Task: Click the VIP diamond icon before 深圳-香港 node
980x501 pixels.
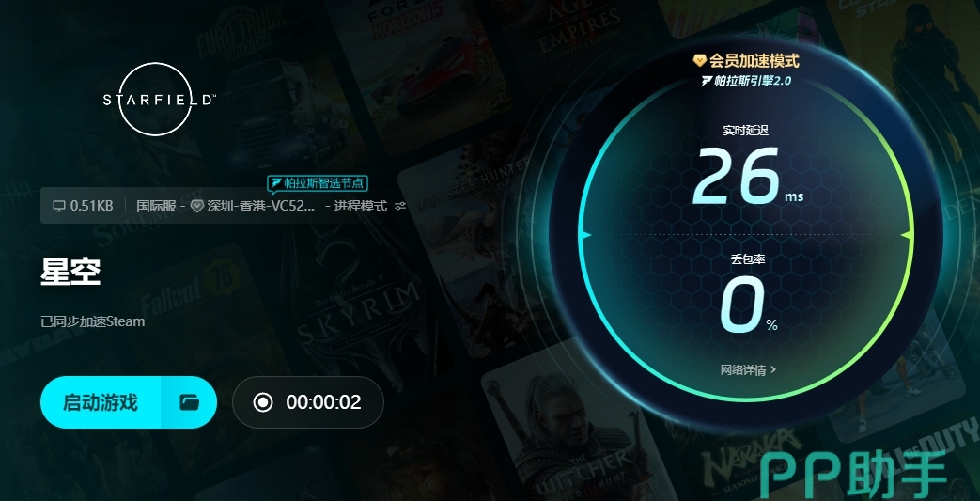Action: (x=197, y=206)
